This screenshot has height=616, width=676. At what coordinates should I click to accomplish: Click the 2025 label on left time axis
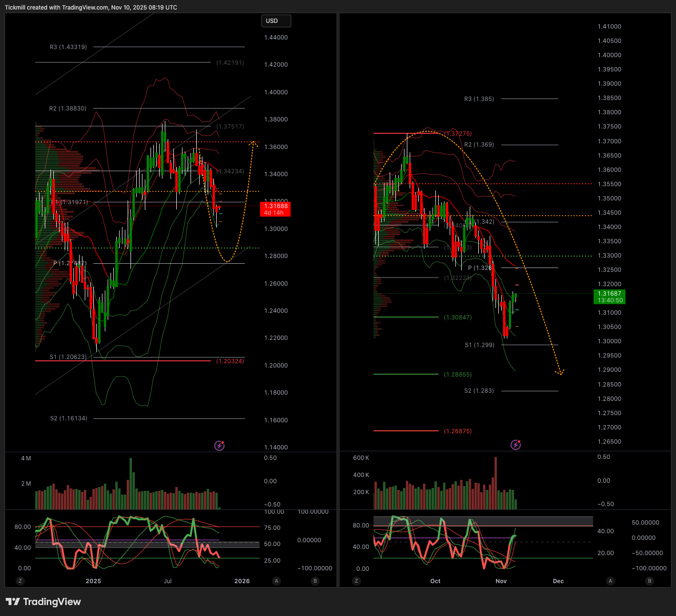pyautogui.click(x=93, y=581)
